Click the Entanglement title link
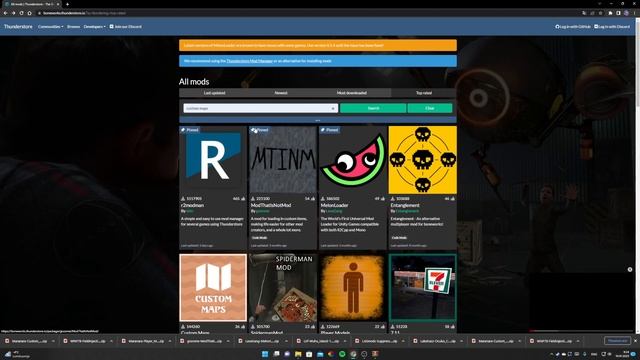 coord(405,205)
